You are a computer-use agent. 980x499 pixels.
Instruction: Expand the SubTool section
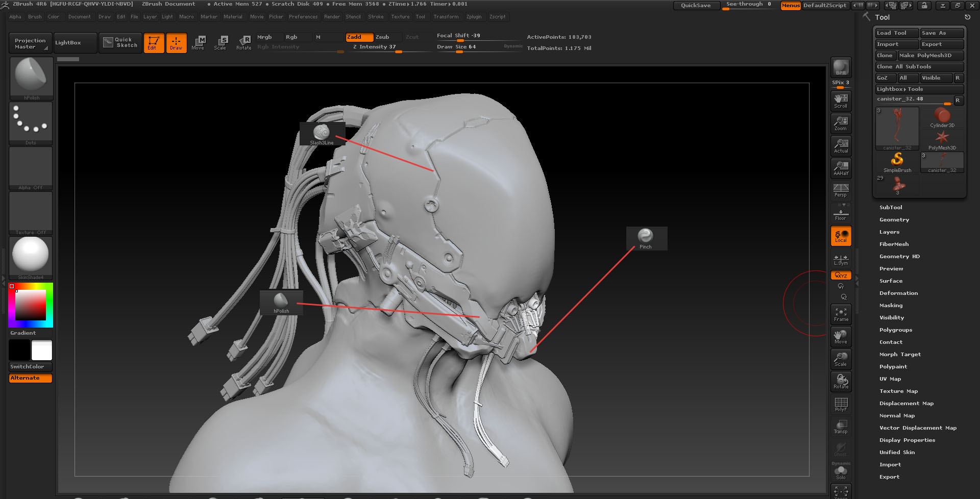click(x=891, y=207)
